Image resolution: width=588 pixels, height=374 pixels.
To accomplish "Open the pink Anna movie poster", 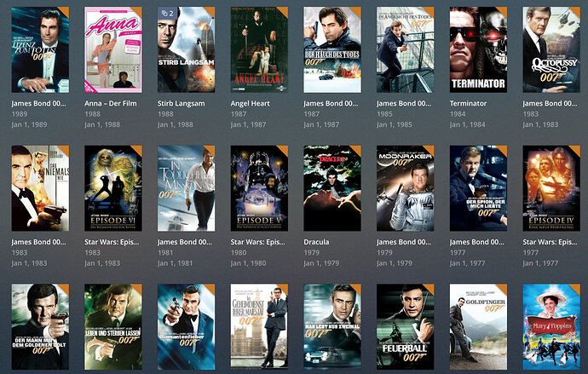I will (113, 49).
